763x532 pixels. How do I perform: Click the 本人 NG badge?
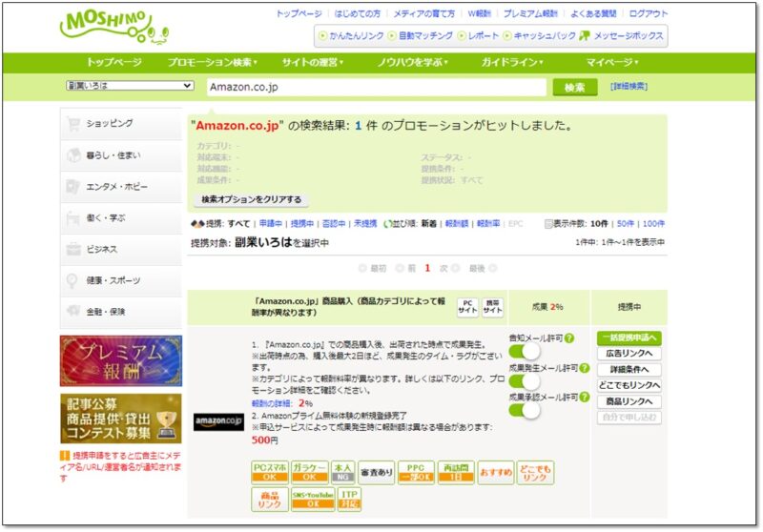click(x=343, y=472)
